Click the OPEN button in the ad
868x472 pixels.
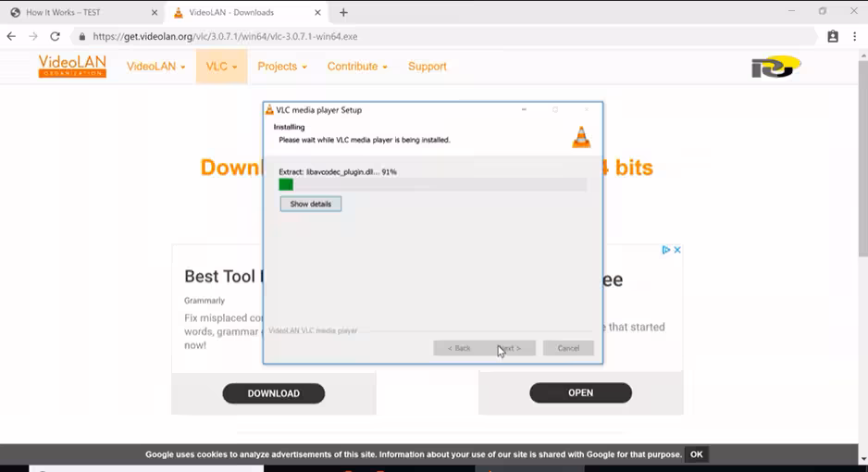pos(580,393)
